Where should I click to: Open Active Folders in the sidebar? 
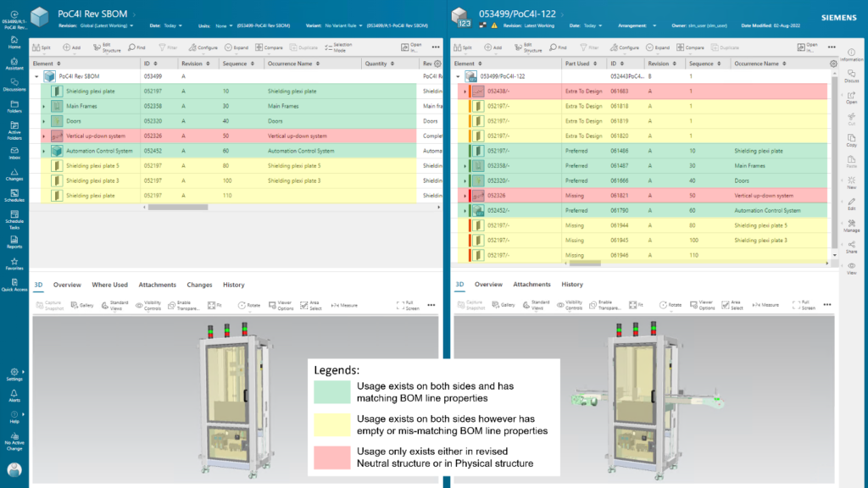point(14,130)
